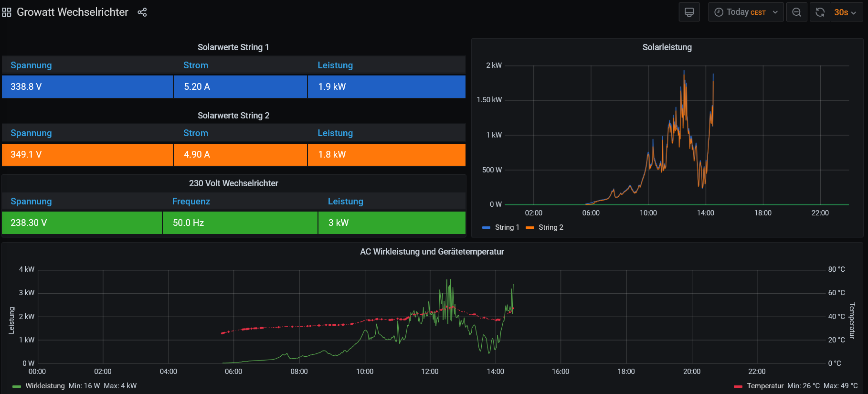Viewport: 868px width, 394px height.
Task: Expand the 30s refresh interval dropdown
Action: coord(846,12)
